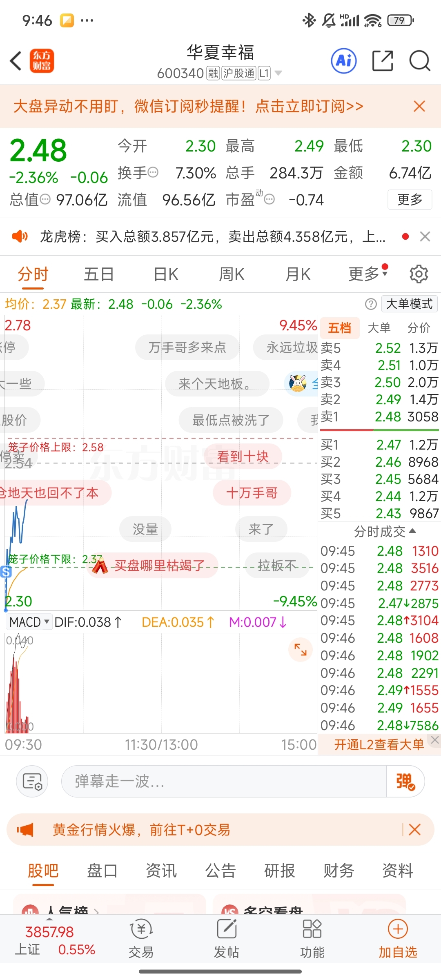
Task: Tap the 十万手哥 comment bubble
Action: (x=252, y=492)
